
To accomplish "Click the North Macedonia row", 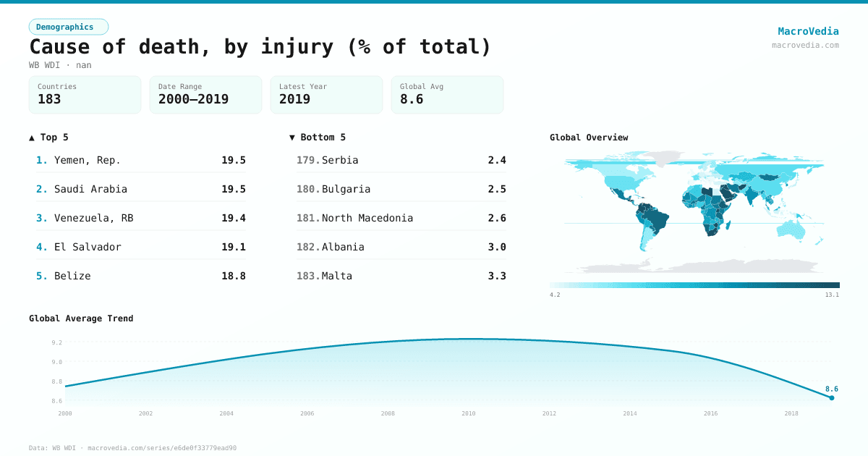I will [x=401, y=218].
